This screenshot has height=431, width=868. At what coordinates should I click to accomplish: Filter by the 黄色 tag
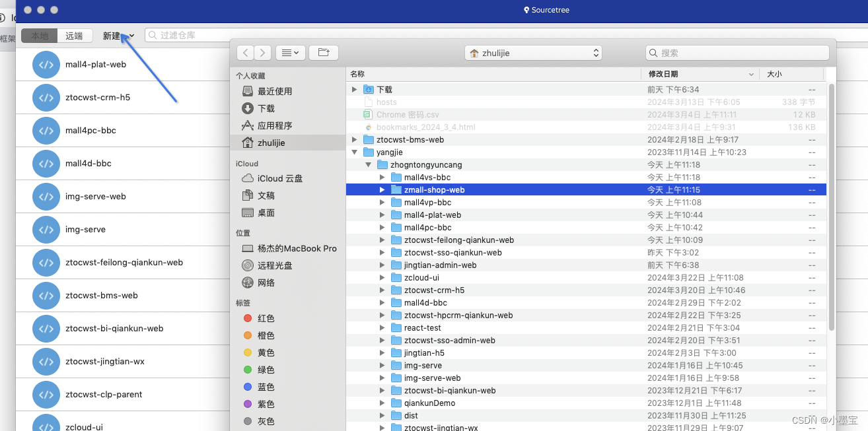tap(267, 352)
